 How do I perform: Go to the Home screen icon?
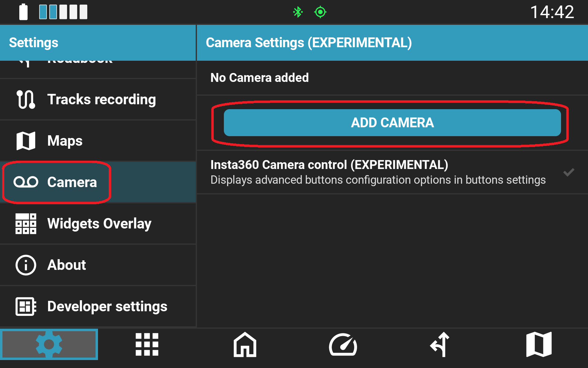[x=245, y=344]
